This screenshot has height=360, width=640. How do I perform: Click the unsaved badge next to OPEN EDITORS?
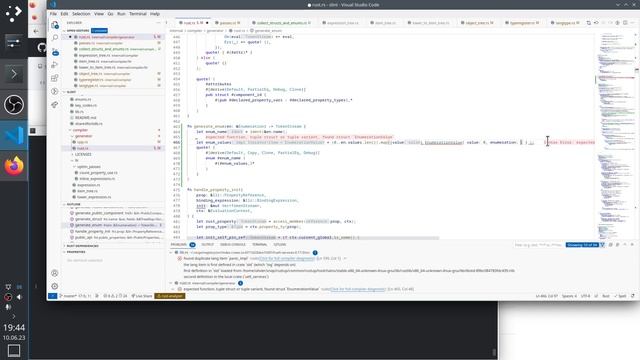click(99, 31)
